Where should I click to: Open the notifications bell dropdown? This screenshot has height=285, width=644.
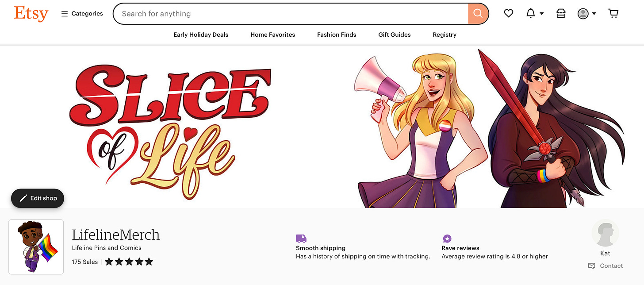(534, 14)
